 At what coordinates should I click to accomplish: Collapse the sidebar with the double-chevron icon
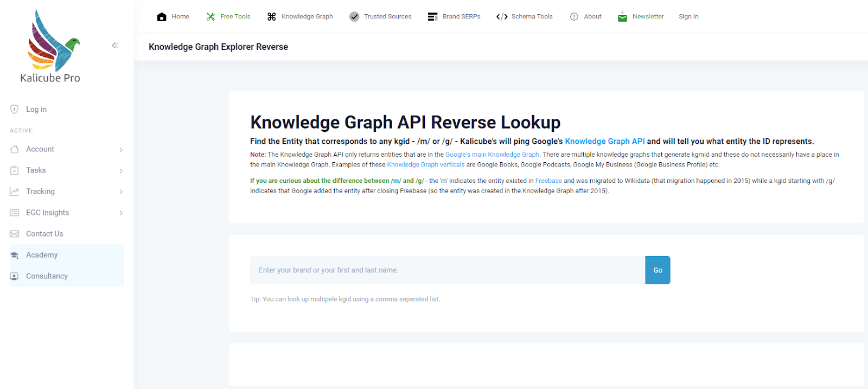[x=115, y=46]
